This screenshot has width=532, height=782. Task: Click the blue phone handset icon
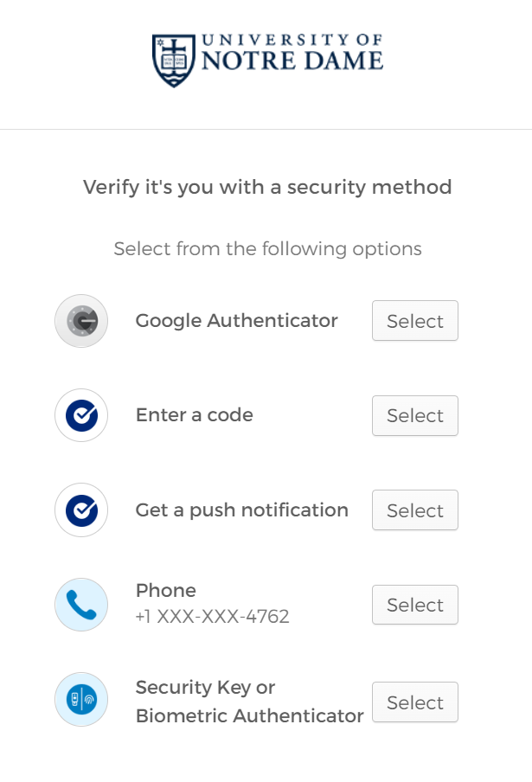(81, 605)
